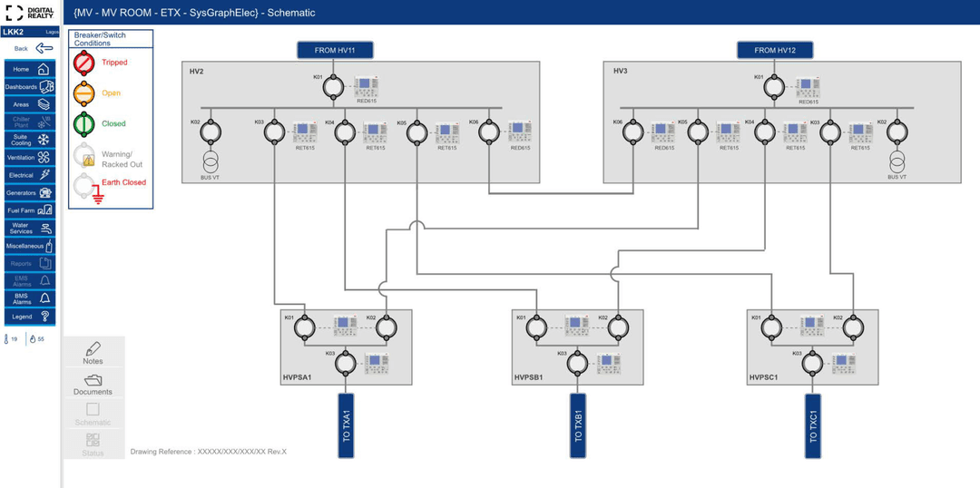Open HV2 K01 RED615 relay panel

click(x=367, y=87)
